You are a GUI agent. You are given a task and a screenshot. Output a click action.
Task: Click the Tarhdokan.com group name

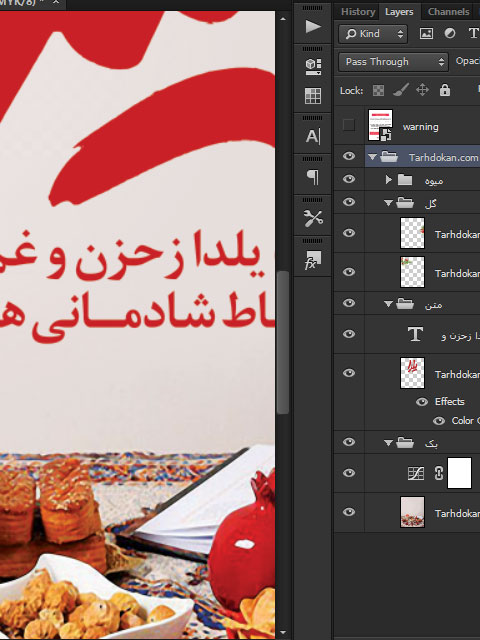tap(443, 158)
